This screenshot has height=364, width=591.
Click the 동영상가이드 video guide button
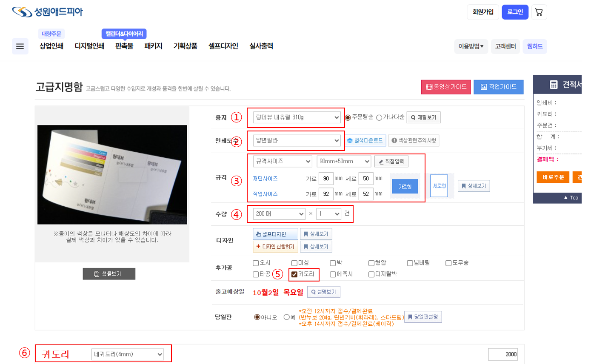click(x=447, y=87)
